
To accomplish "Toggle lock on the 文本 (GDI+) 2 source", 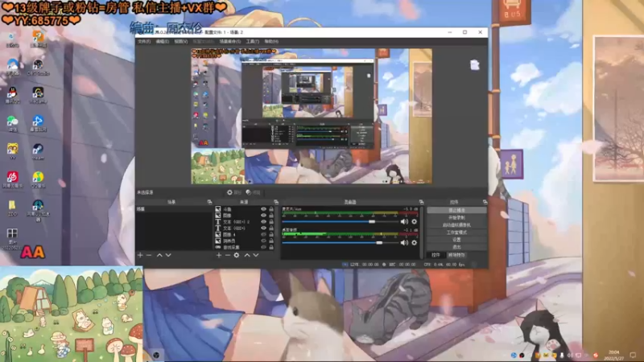I will [271, 222].
